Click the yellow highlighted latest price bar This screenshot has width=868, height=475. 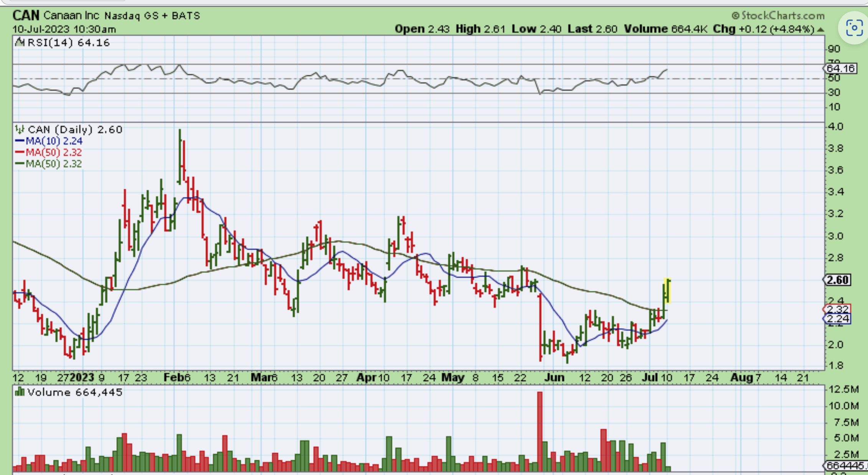[x=667, y=291]
